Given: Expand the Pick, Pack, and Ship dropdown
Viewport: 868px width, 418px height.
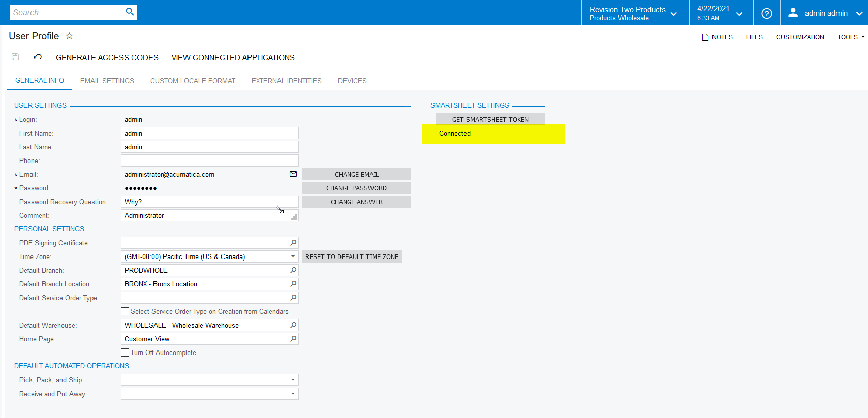Looking at the screenshot, I should pyautogui.click(x=293, y=380).
